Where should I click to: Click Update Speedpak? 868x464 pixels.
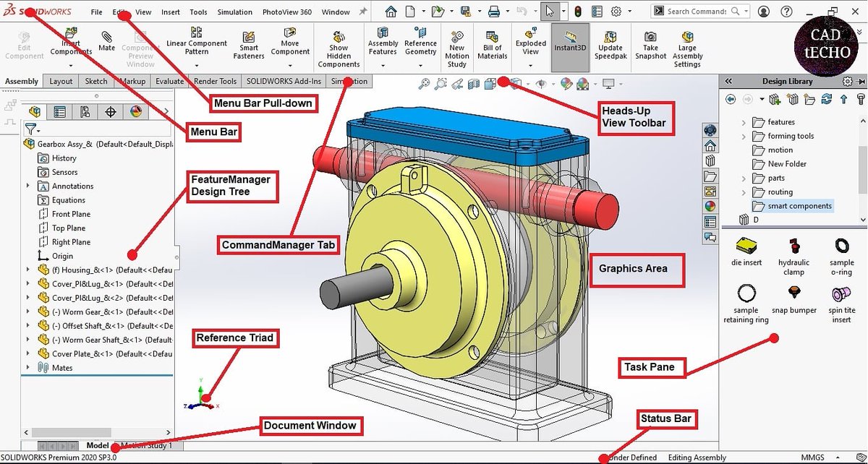(610, 46)
